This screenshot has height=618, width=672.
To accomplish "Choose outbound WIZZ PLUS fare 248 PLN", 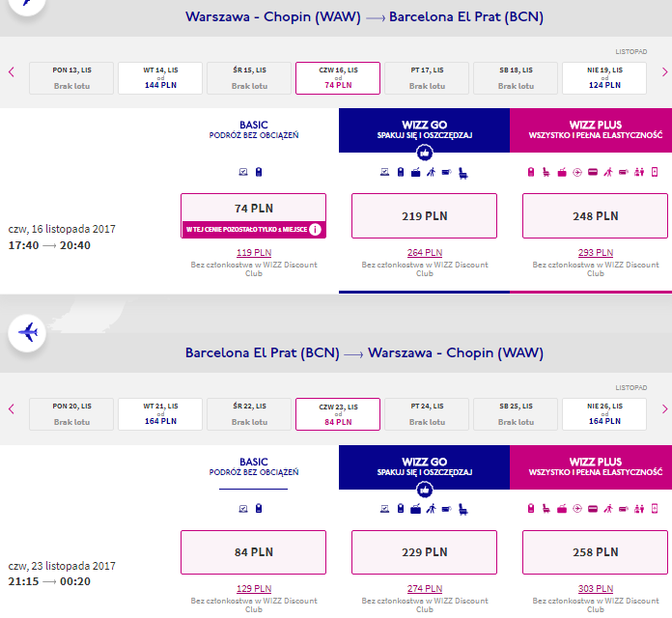I will point(596,215).
